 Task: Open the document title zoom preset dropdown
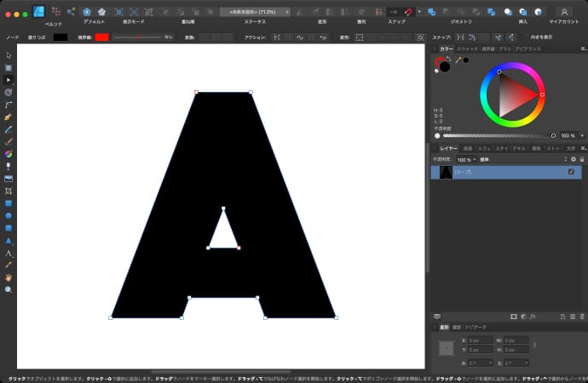(285, 12)
